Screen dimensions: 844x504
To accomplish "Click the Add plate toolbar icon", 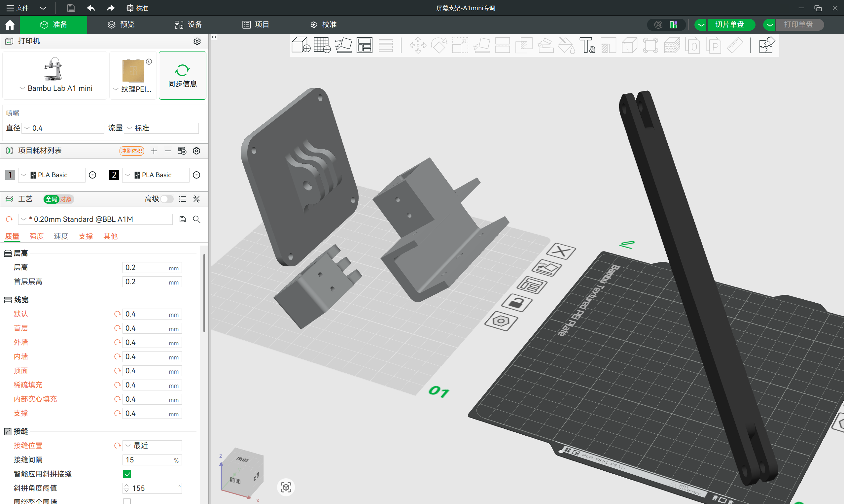I will pos(322,45).
